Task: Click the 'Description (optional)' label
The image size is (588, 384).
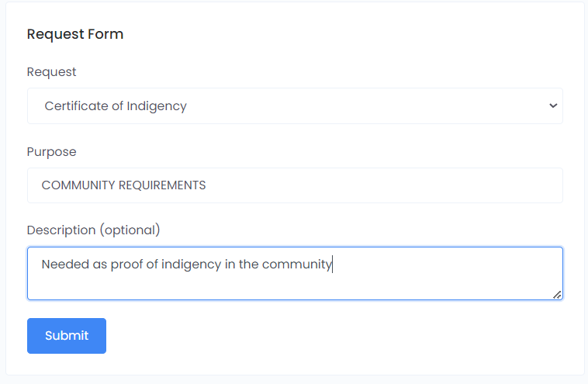Action: pos(93,230)
